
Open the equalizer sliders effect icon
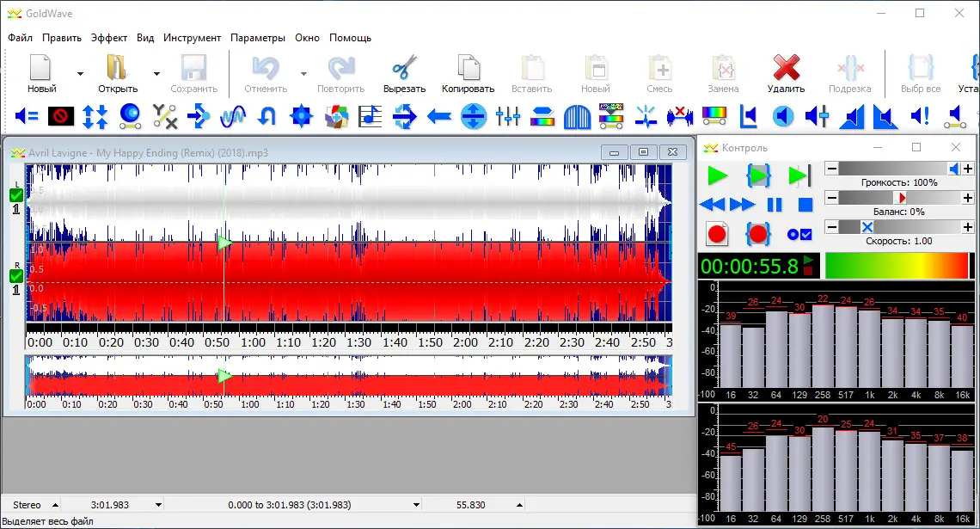(x=508, y=116)
